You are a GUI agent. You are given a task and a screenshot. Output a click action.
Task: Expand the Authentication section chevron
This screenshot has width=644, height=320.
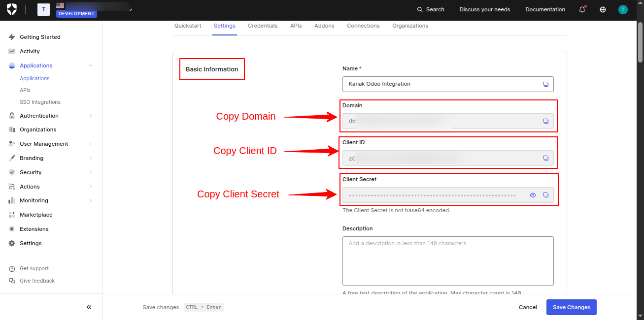coord(90,116)
